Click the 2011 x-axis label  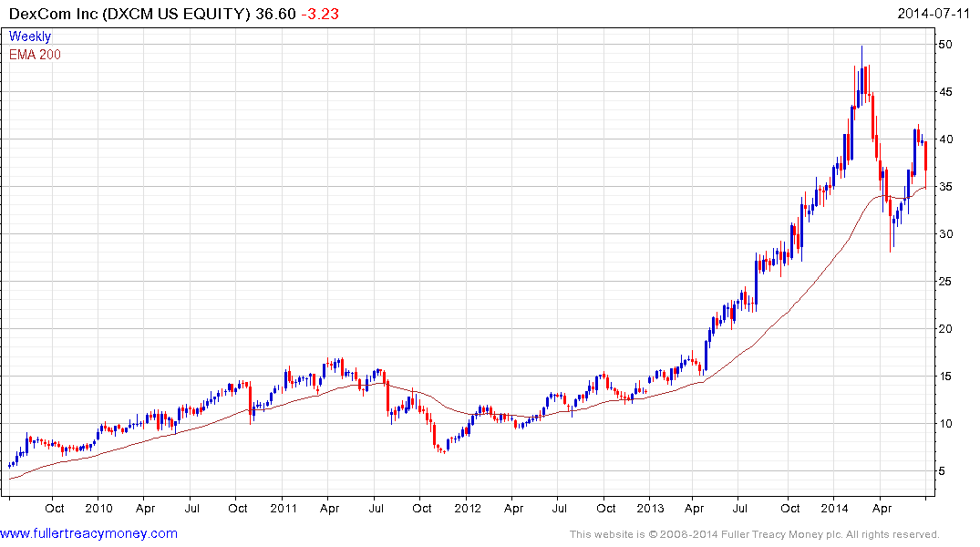click(x=284, y=508)
